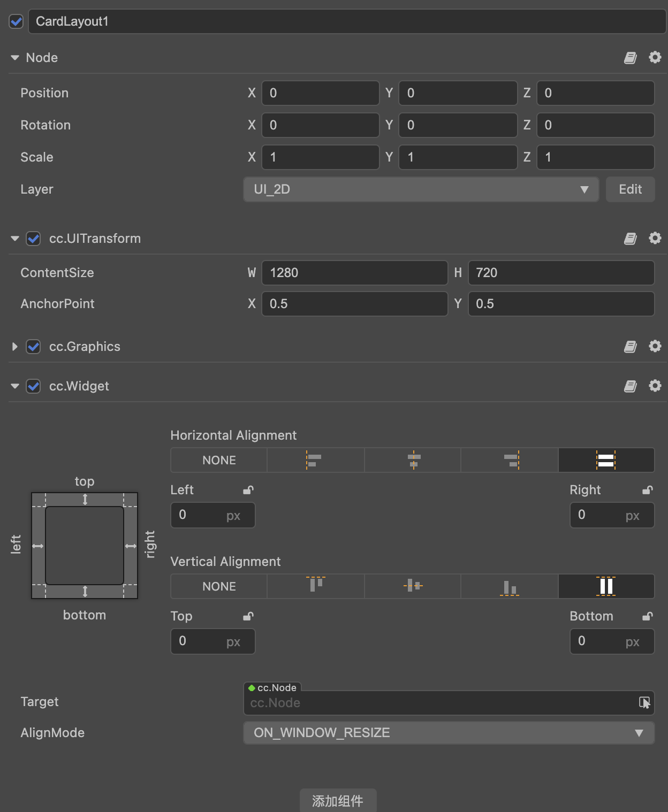Click the cc.Graphics settings gear icon

655,346
